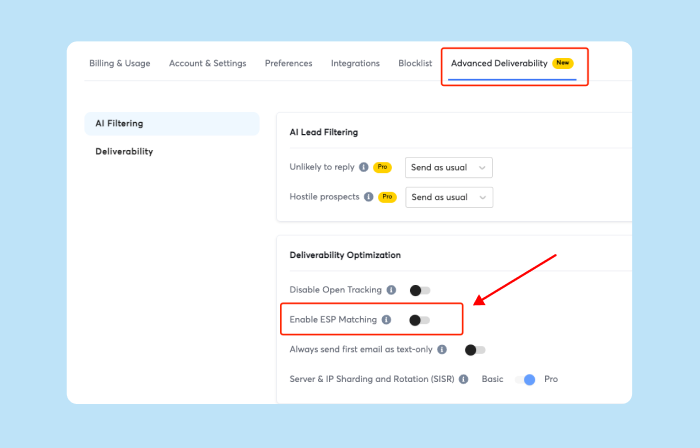Click Server & IP Sharding and Rotation label
The width and height of the screenshot is (700, 448).
pos(372,379)
